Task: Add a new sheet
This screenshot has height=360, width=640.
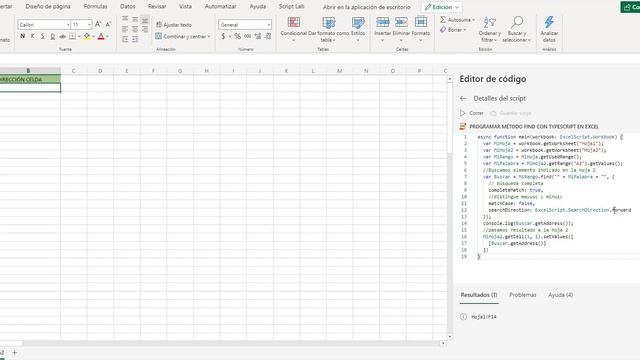Action: 15,353
